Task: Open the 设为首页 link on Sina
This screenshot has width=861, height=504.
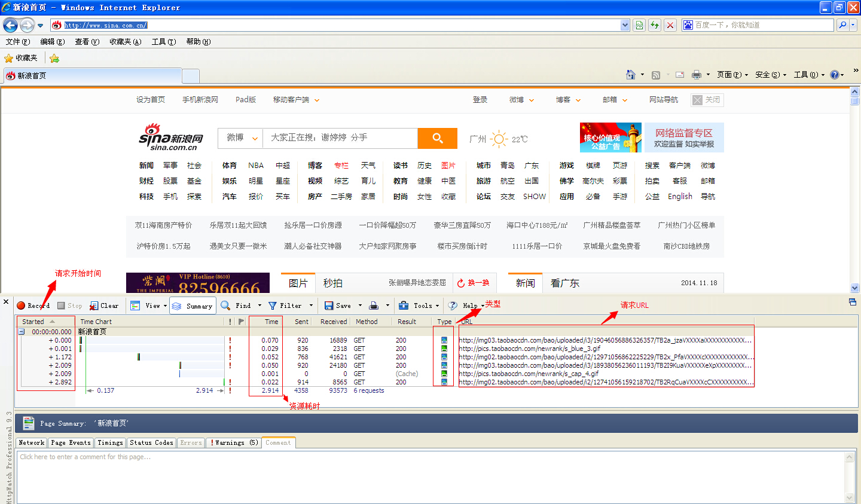Action: (x=151, y=99)
